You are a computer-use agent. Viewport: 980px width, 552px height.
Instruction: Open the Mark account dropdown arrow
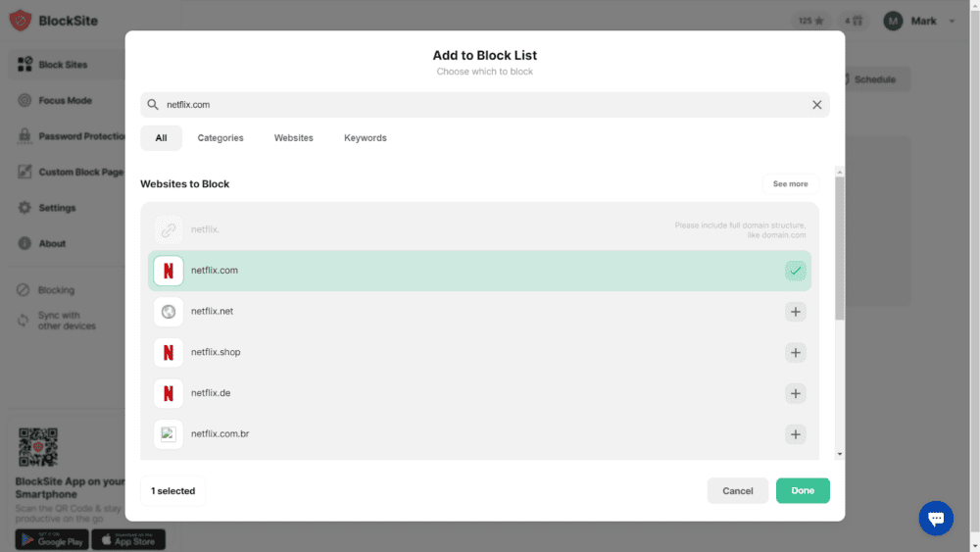(x=951, y=22)
